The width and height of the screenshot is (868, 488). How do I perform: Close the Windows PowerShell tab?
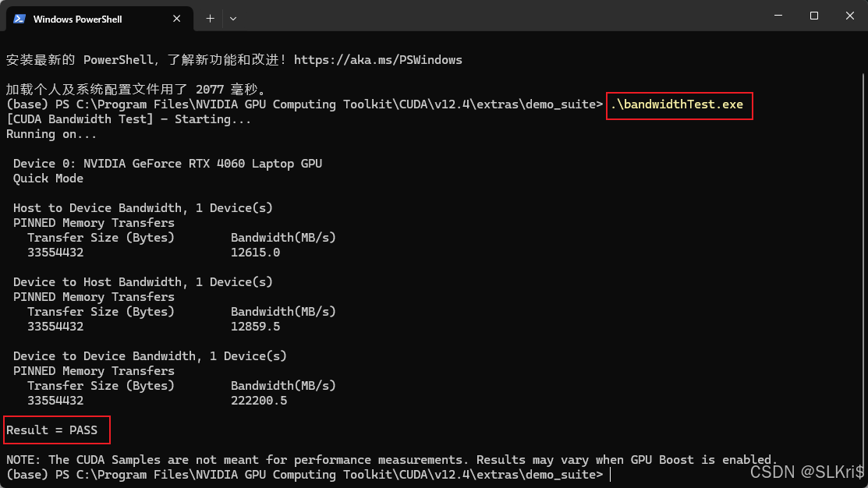176,19
